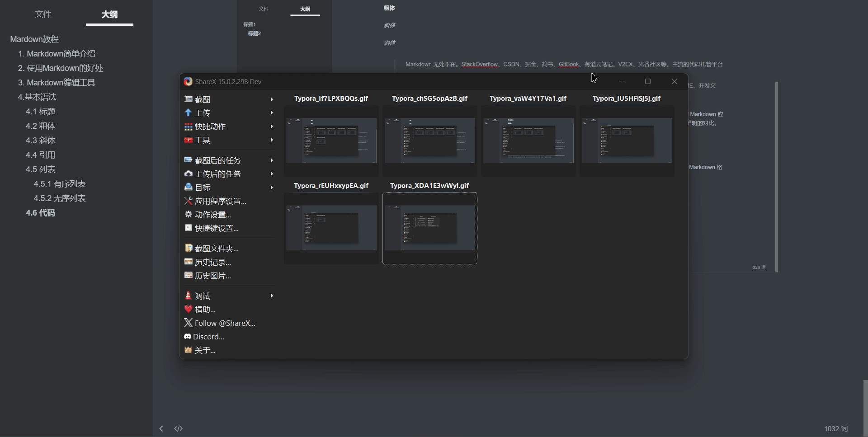The width and height of the screenshot is (868, 437).
Task: Expand the 上传 submenu arrow
Action: click(x=272, y=113)
